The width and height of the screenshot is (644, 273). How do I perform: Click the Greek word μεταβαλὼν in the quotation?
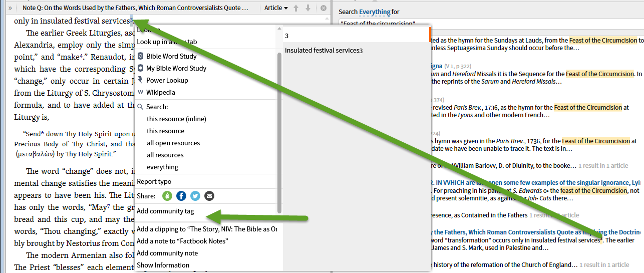34,154
